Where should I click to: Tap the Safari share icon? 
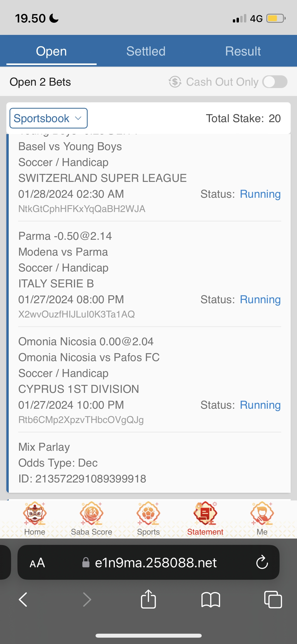148,599
